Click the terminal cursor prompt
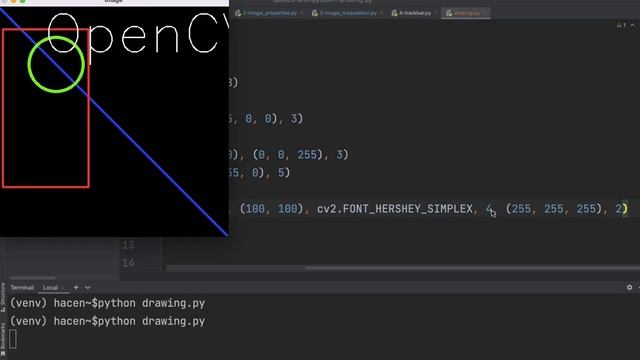The height and width of the screenshot is (360, 640). (13, 339)
